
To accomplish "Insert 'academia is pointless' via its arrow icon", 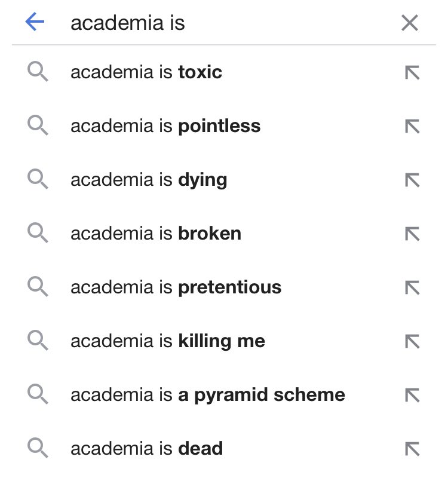I will (x=412, y=127).
